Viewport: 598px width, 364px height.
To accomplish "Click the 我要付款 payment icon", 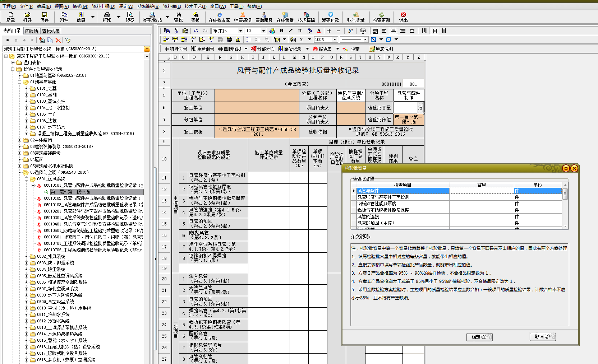I will 331,17.
